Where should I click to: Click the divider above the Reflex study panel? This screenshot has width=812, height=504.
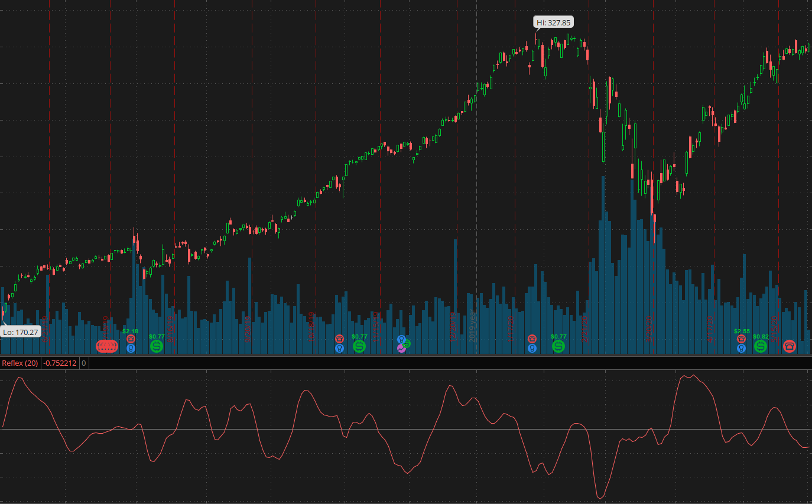point(406,356)
